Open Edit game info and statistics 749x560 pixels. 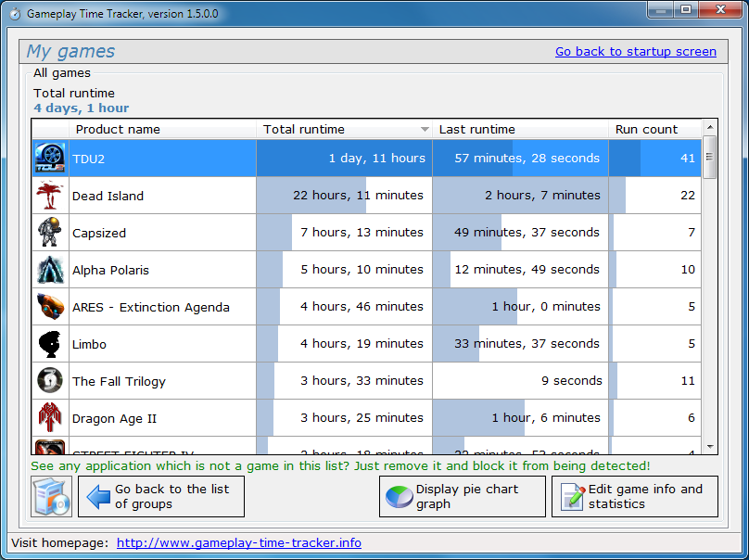pos(635,497)
